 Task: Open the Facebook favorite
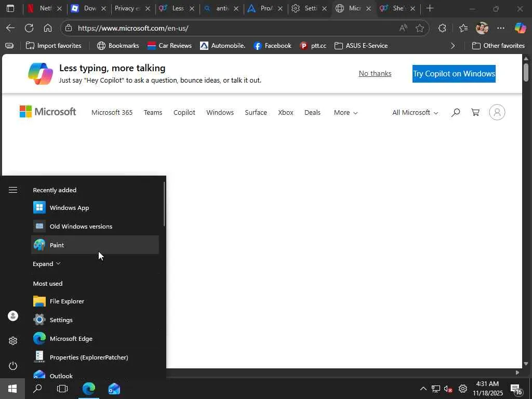click(272, 46)
